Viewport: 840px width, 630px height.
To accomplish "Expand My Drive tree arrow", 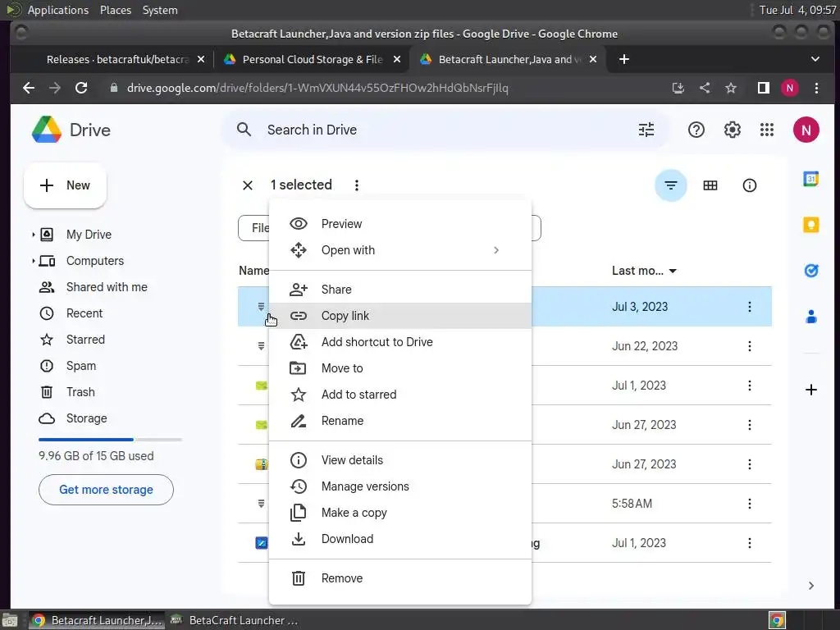I will click(33, 235).
